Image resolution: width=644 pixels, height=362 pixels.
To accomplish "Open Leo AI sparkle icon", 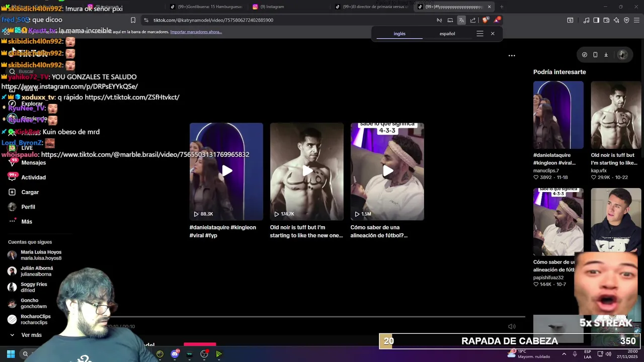I will pyautogui.click(x=616, y=20).
